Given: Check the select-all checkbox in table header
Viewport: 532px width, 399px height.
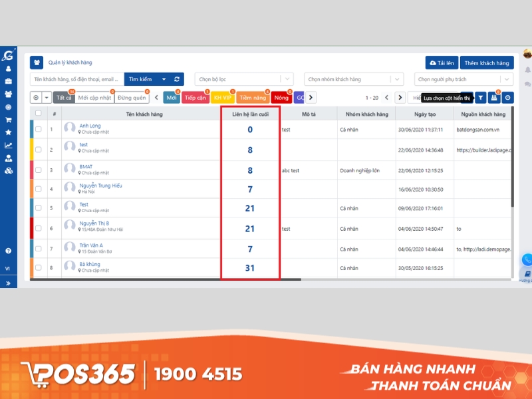Looking at the screenshot, I should click(38, 114).
